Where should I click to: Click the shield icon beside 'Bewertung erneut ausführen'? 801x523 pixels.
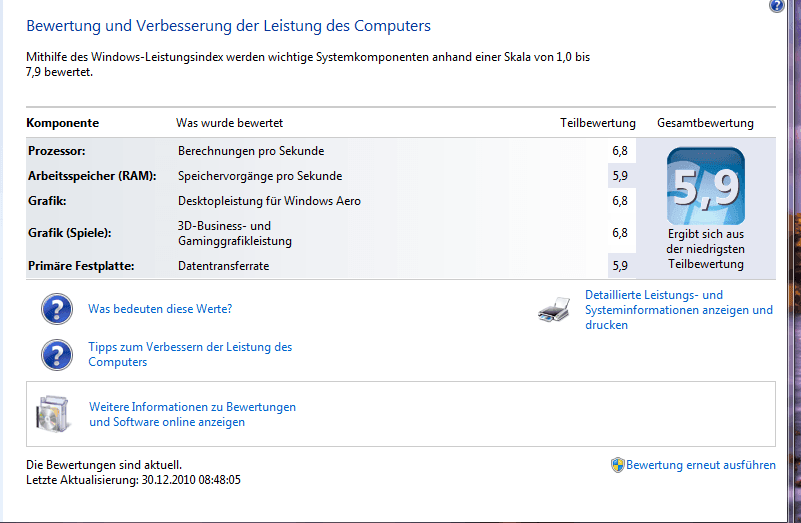pos(618,465)
